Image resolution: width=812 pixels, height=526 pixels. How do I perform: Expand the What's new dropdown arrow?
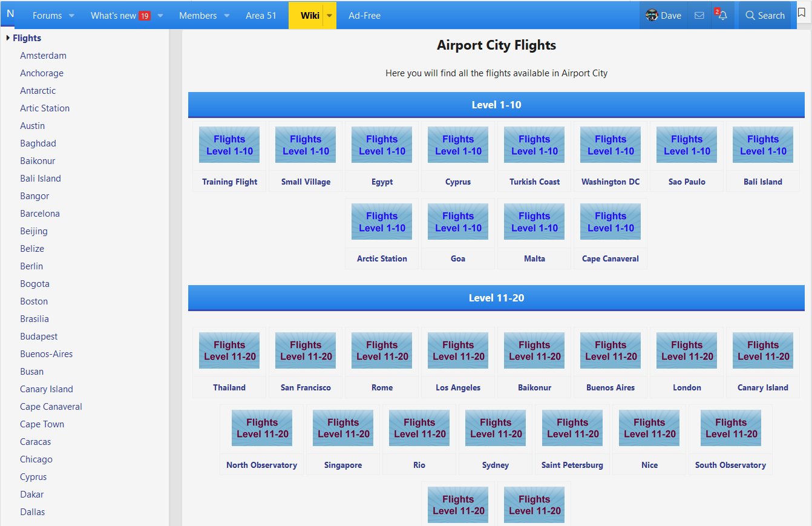[x=160, y=16]
